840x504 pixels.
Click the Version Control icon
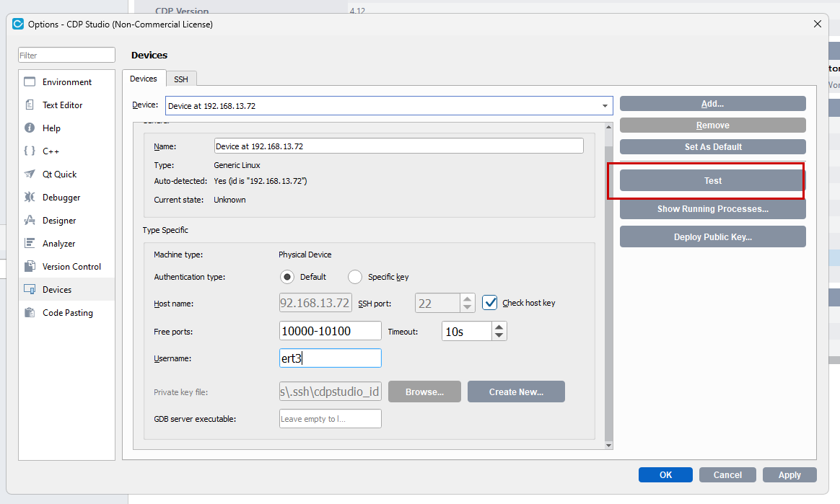(x=30, y=266)
